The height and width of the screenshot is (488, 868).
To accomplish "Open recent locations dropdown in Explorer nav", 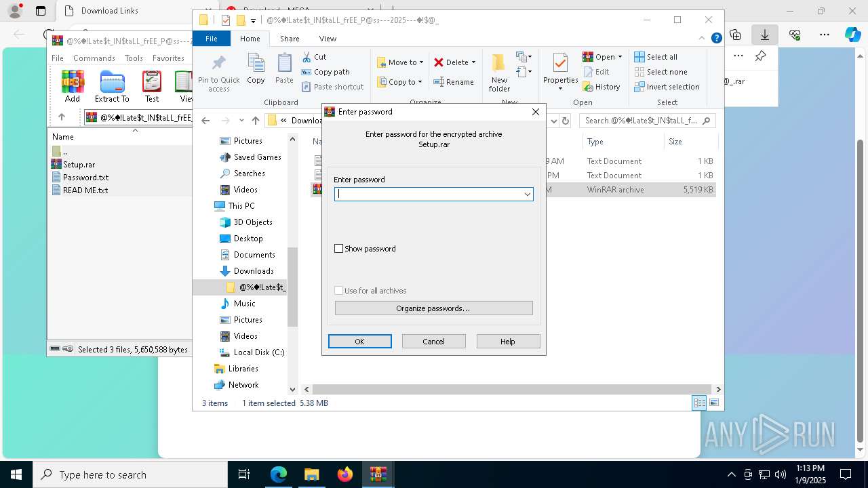I will tap(241, 121).
